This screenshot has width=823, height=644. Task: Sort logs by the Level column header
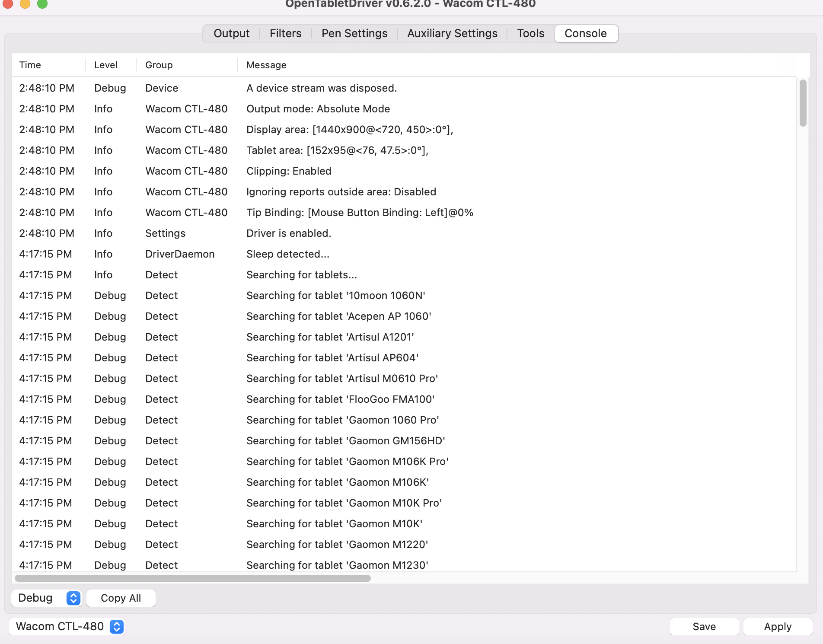tap(105, 65)
